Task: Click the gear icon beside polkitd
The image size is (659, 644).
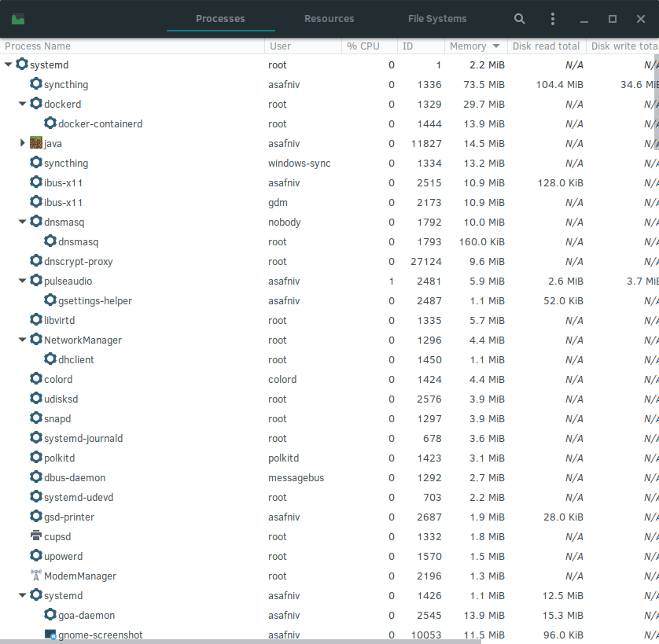Action: [36, 457]
